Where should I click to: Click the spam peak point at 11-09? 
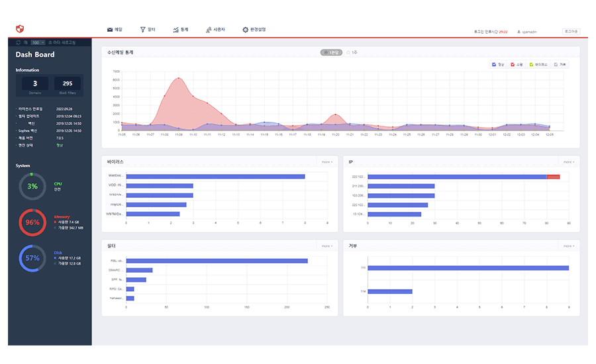click(179, 78)
